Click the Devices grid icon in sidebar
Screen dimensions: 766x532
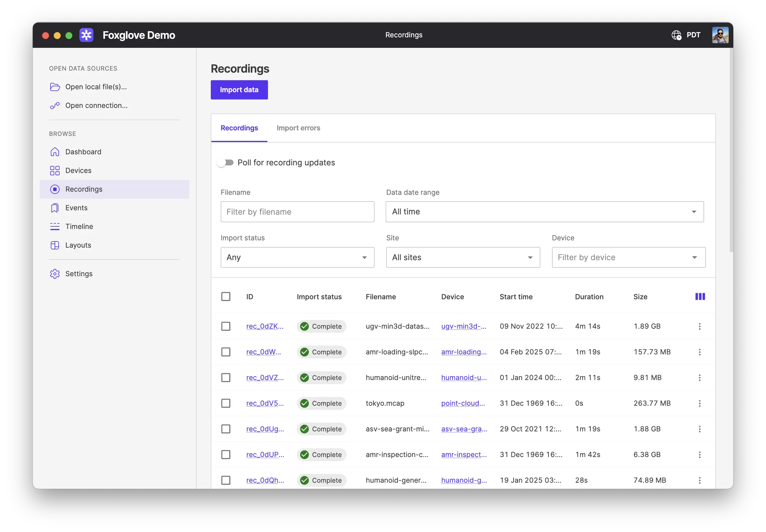(55, 170)
